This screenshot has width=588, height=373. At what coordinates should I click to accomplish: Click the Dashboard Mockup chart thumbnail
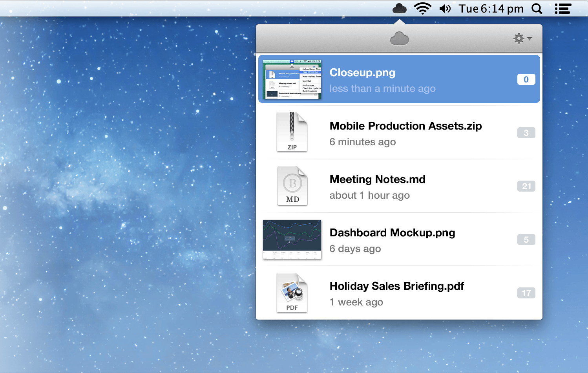point(292,239)
